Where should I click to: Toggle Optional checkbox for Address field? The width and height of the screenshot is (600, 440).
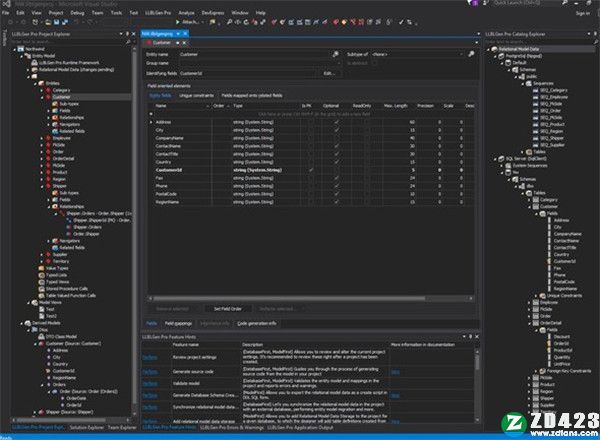336,122
